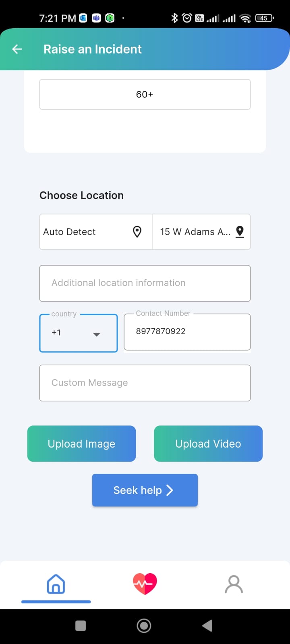Tap the back arrow in header
This screenshot has width=290, height=644.
tap(17, 49)
